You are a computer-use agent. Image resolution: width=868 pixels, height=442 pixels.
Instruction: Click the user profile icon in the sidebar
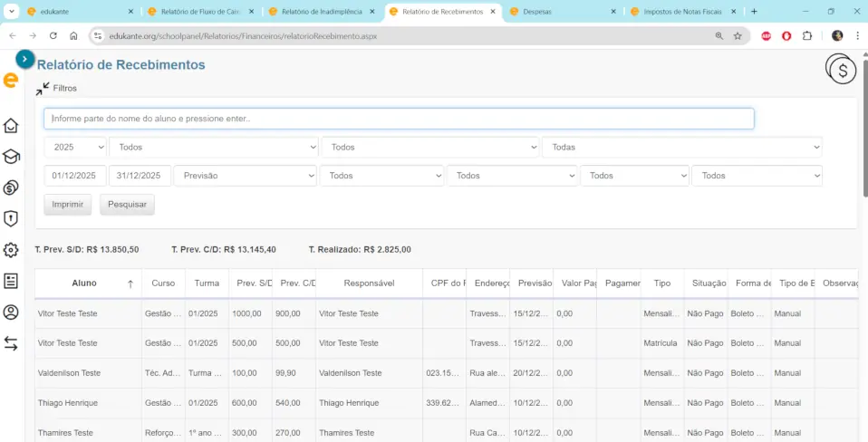(11, 312)
